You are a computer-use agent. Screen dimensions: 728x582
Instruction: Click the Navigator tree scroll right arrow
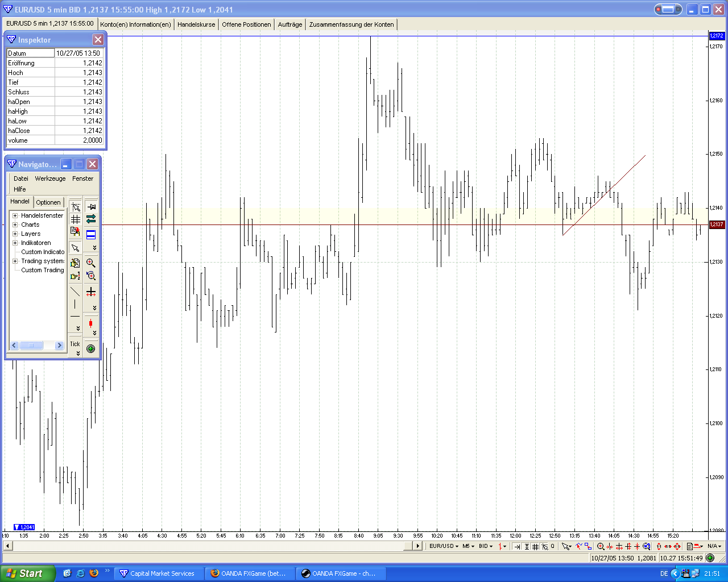click(x=59, y=345)
